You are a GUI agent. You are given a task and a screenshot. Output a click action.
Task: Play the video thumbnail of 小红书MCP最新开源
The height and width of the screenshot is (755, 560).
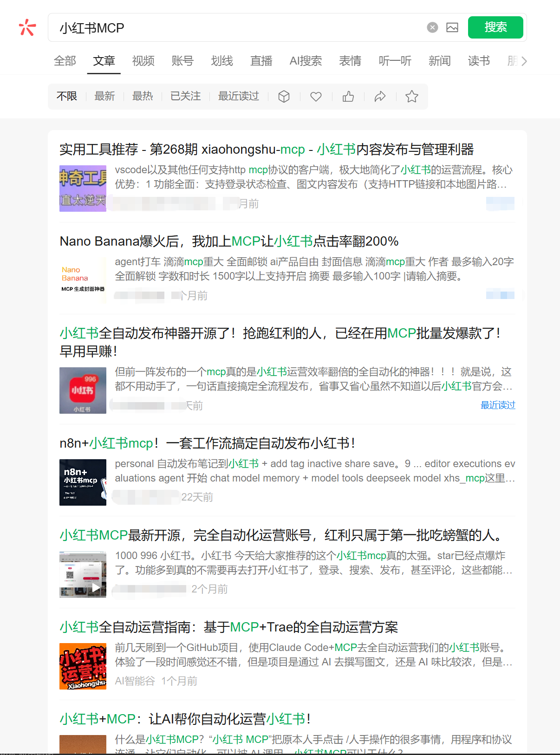click(83, 574)
